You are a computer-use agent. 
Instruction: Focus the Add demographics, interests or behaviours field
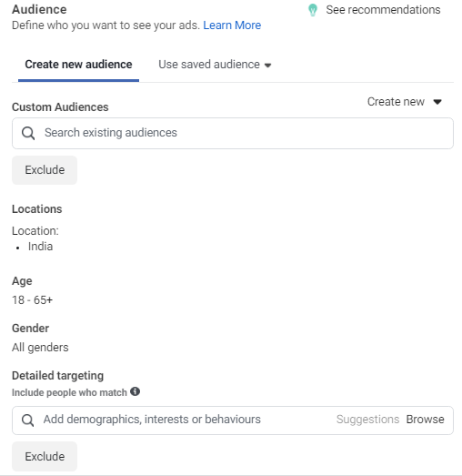click(233, 420)
